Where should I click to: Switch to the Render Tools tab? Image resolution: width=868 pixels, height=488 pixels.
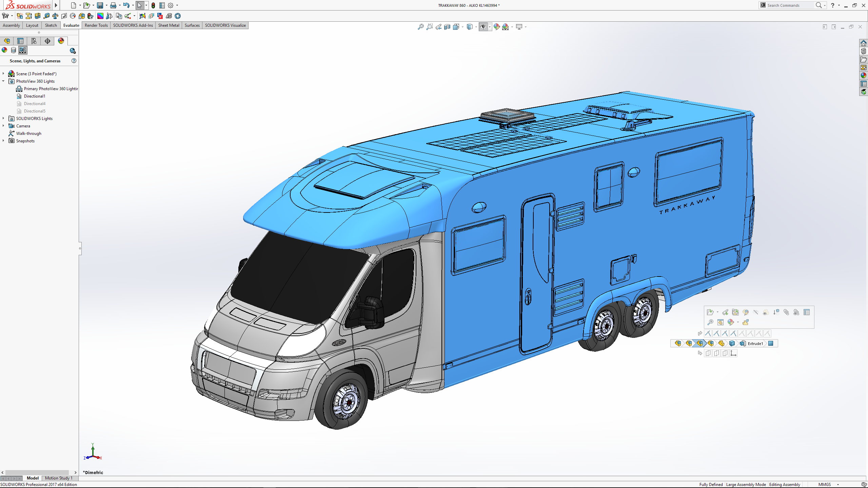coord(96,25)
